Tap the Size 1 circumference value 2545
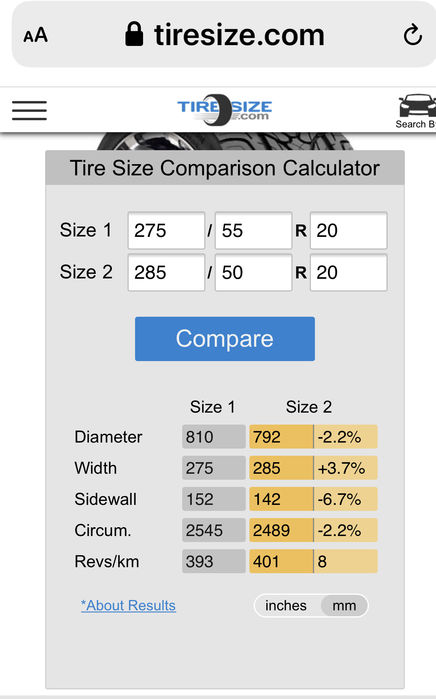436x699 pixels. (x=214, y=530)
